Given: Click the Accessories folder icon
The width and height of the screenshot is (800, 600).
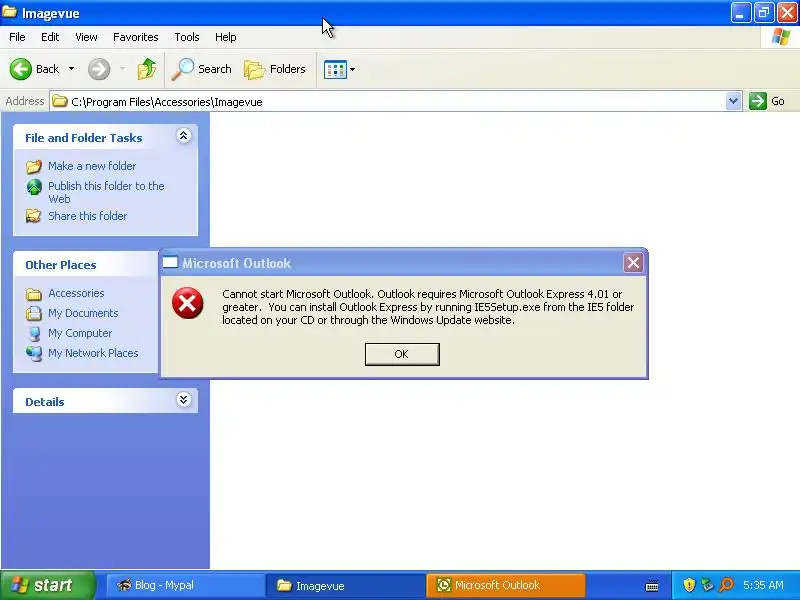Looking at the screenshot, I should (34, 294).
